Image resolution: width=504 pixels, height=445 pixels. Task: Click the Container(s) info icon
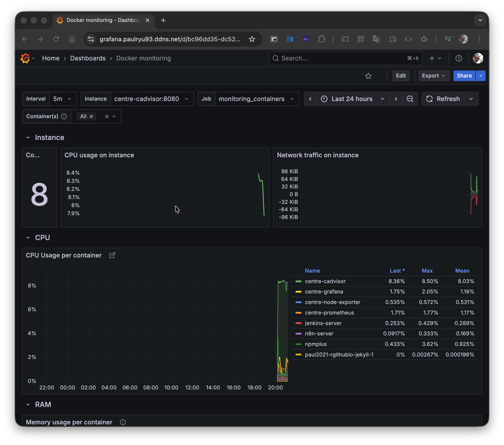[64, 116]
